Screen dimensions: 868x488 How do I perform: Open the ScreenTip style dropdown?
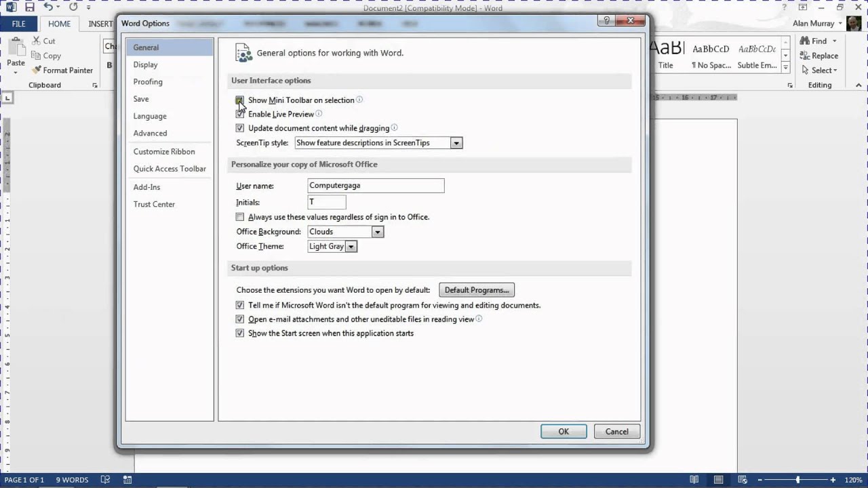(x=456, y=142)
